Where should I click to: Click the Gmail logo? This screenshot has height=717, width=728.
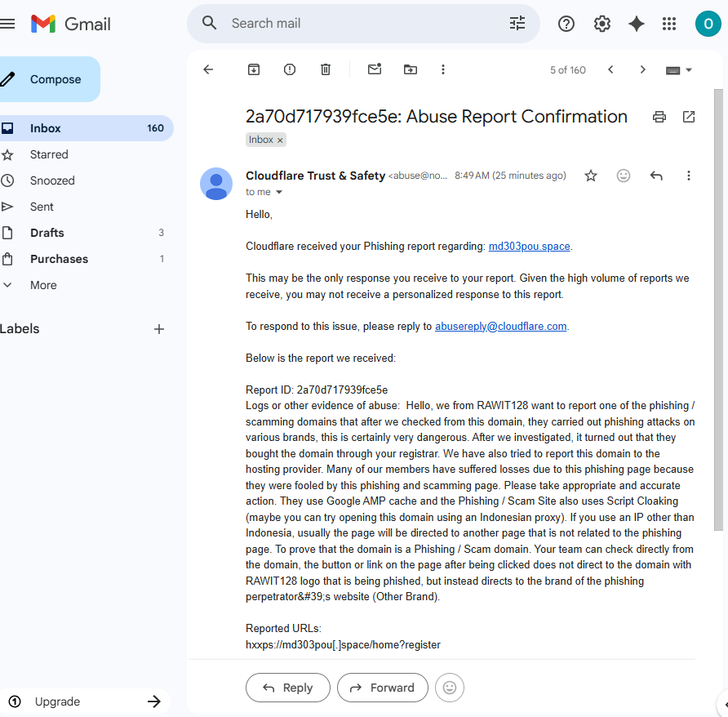coord(71,24)
